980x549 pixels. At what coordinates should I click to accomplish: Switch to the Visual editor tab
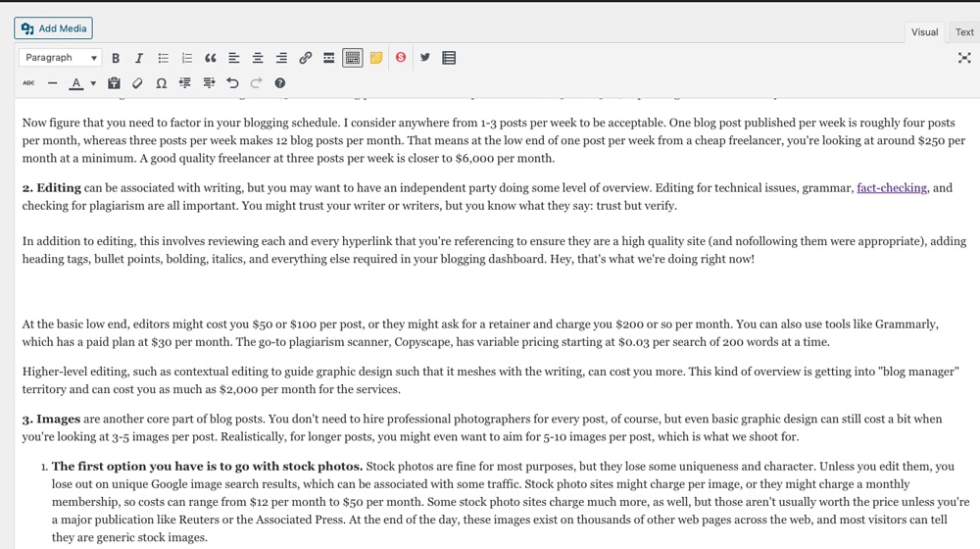coord(924,32)
